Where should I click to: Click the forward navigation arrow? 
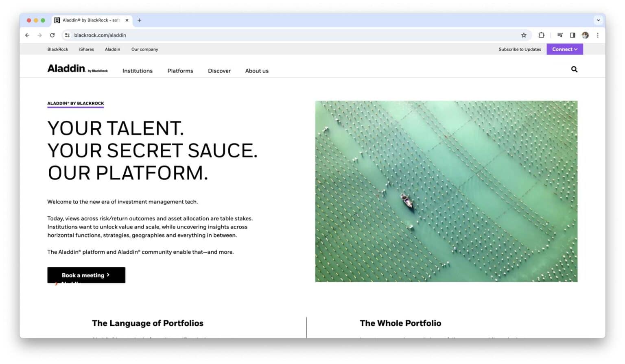coord(40,35)
